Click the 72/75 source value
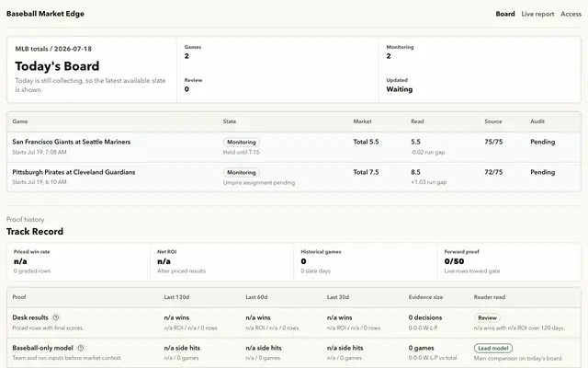The image size is (588, 368). 493,172
